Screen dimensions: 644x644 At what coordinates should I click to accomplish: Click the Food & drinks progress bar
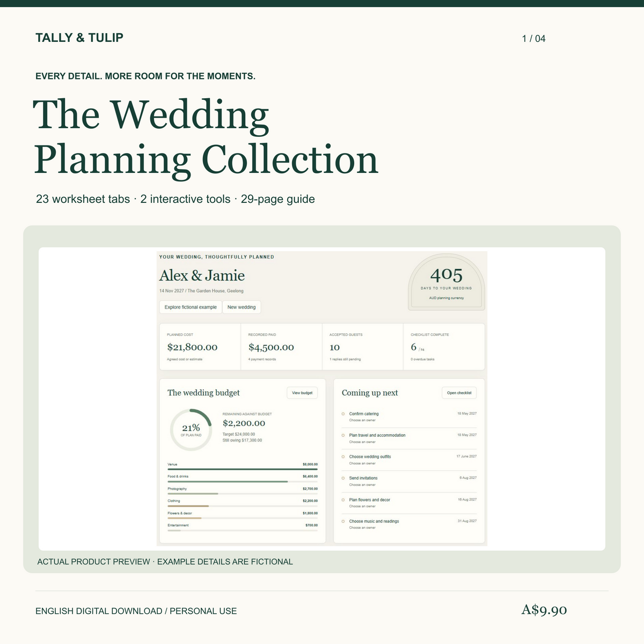243,481
